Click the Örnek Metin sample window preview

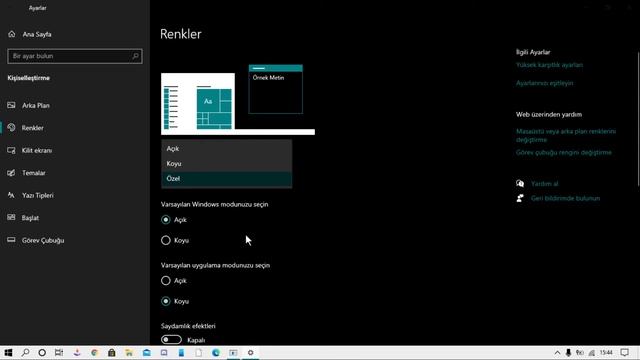click(x=276, y=89)
